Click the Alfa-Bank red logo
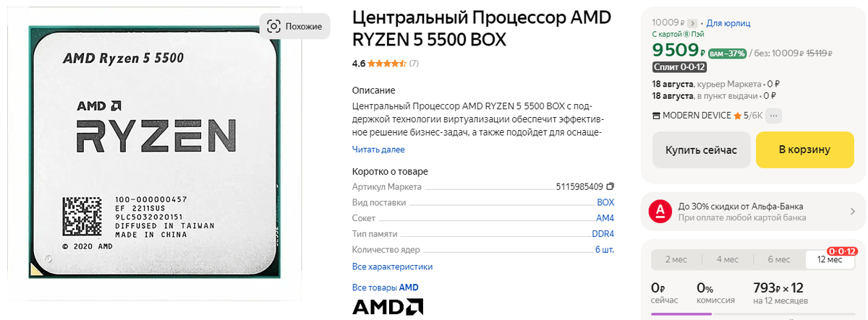This screenshot has width=868, height=320. 660,210
